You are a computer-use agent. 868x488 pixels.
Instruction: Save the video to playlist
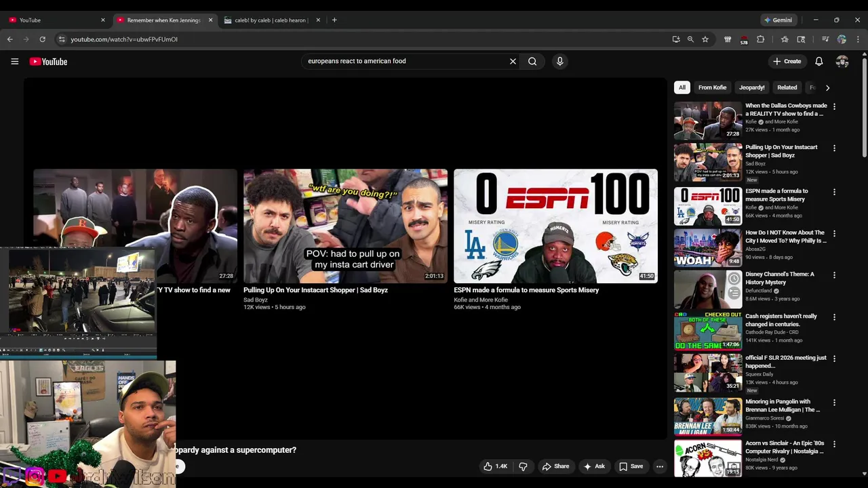(x=631, y=466)
